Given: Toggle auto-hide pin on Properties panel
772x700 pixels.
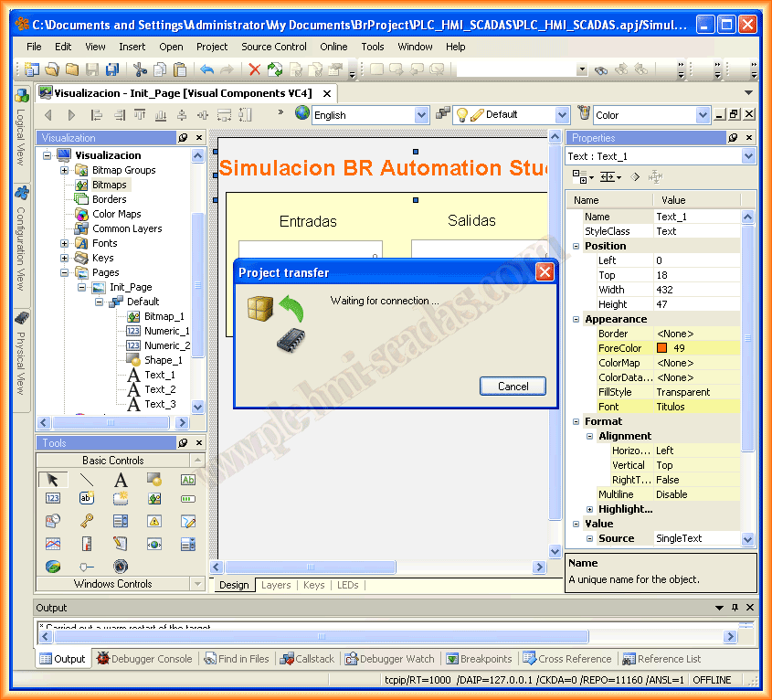Looking at the screenshot, I should (x=733, y=138).
